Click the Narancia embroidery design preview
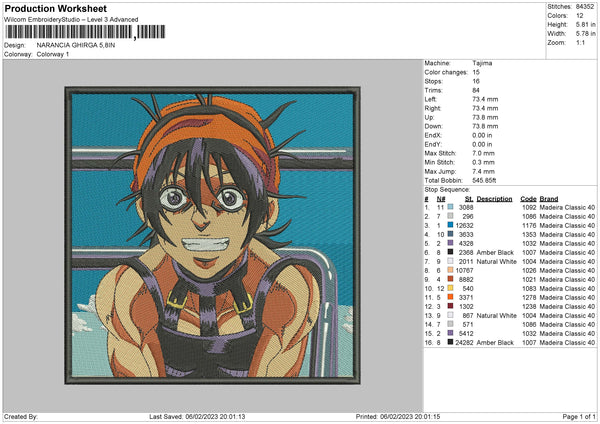This screenshot has width=600, height=424. pos(212,235)
